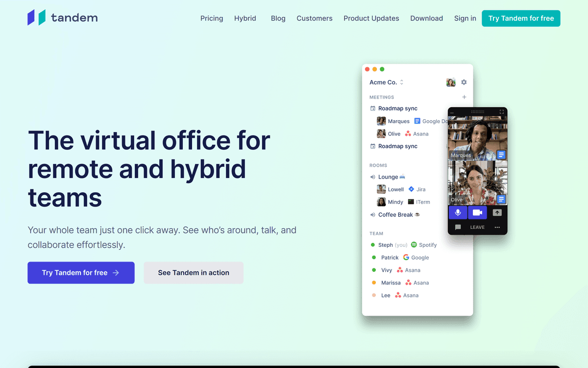Click Olive's video tile in the call

[x=478, y=183]
